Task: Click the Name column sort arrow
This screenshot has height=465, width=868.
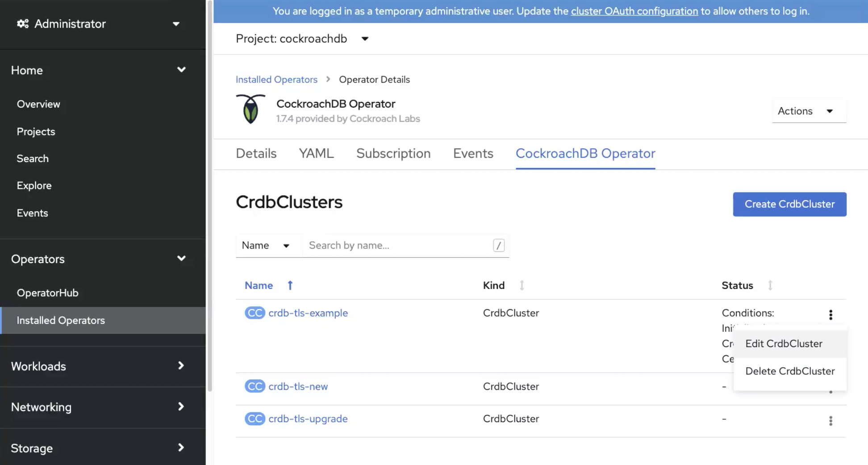Action: [290, 285]
